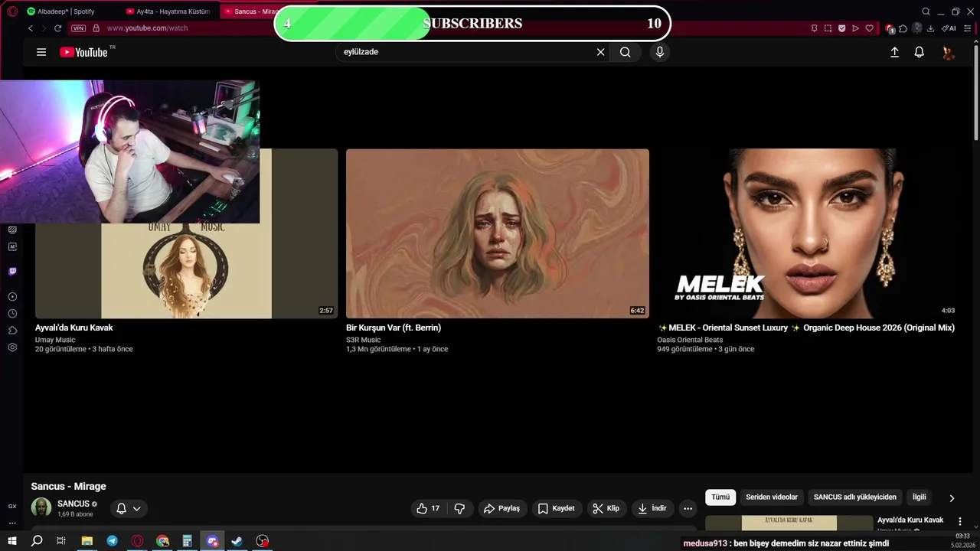Select the Seriden videolar filter chip
Screen dimensions: 980x551
[772, 497]
